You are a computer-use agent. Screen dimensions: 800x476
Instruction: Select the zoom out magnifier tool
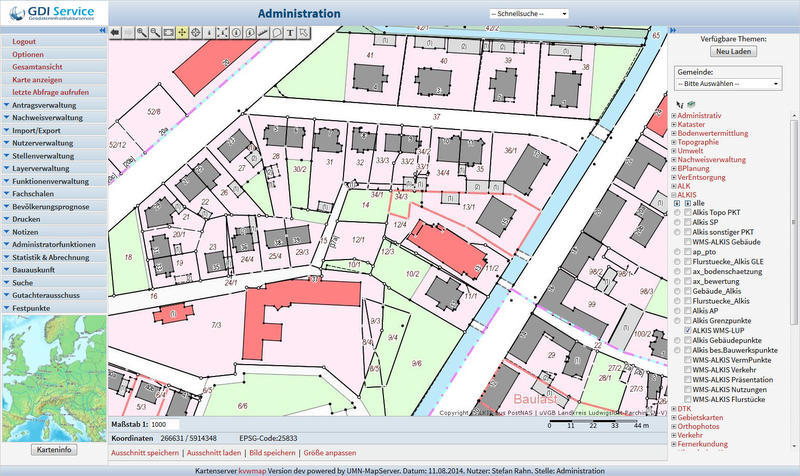coord(155,32)
